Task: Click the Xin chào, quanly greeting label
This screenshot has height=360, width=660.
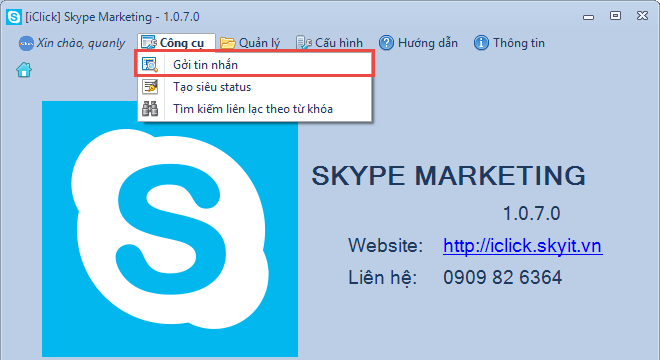Action: tap(81, 43)
